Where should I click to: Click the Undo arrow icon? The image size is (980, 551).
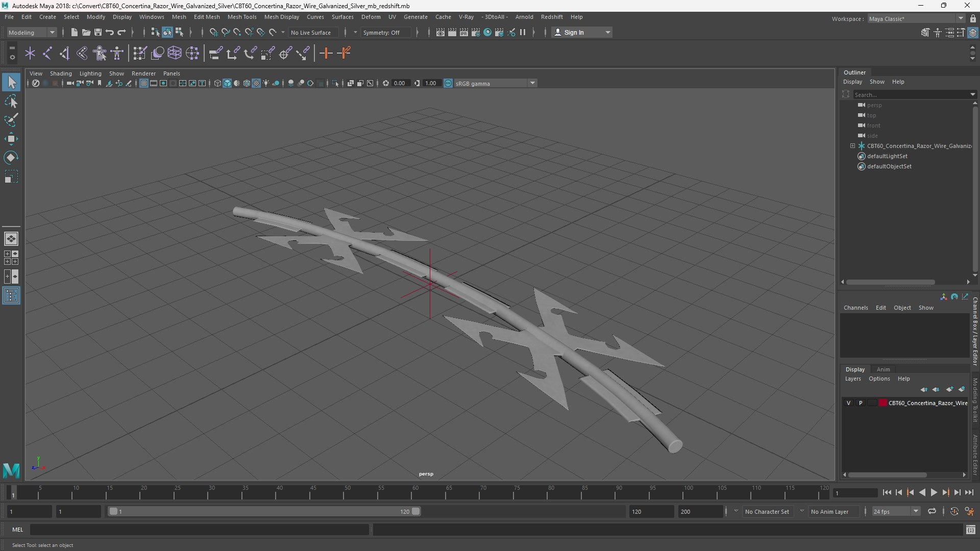(110, 33)
